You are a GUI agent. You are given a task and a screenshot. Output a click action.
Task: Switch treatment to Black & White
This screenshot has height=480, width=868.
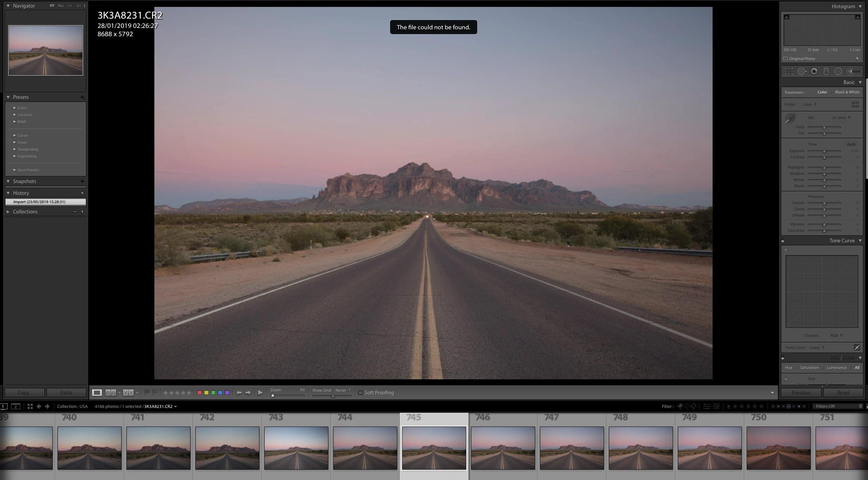click(847, 92)
